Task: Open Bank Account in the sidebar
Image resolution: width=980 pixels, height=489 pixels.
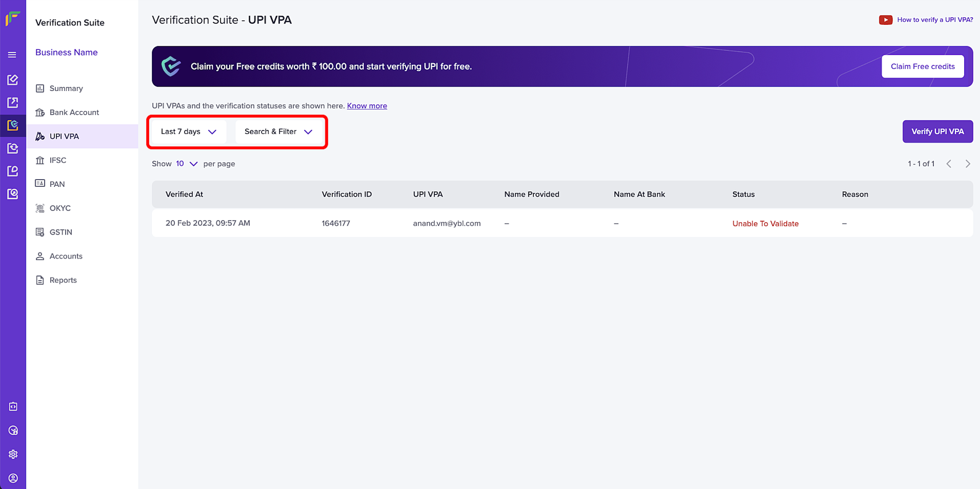Action: tap(74, 112)
